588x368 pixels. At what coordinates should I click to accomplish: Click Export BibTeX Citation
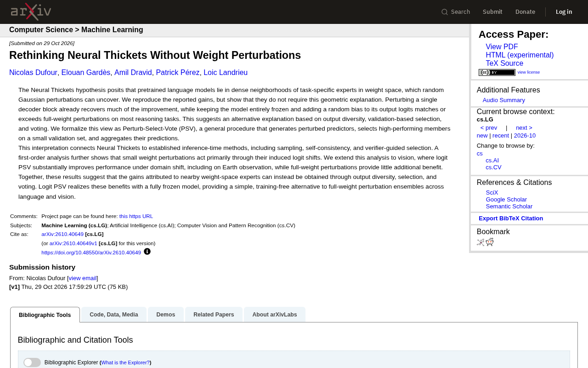(511, 218)
